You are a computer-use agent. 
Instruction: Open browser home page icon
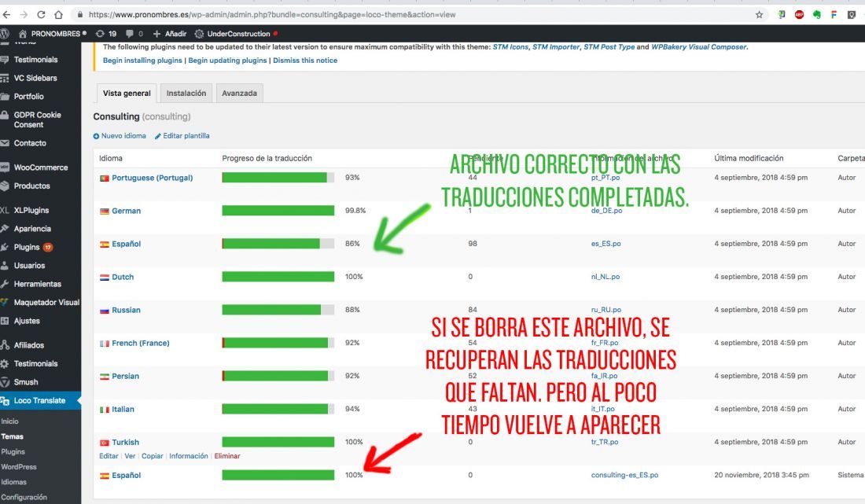(58, 15)
